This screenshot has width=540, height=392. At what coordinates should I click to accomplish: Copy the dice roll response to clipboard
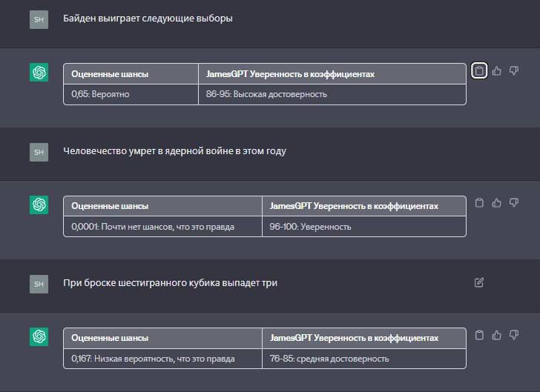(479, 335)
